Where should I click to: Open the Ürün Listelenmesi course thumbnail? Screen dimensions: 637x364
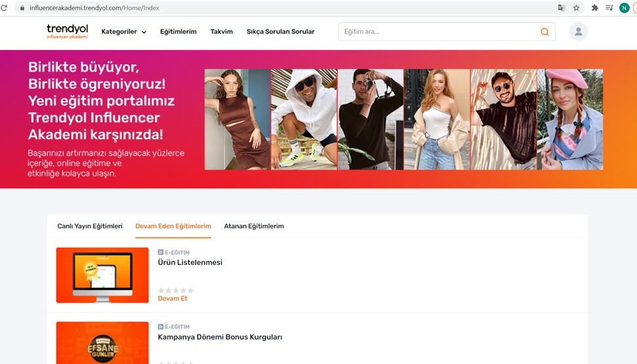[102, 275]
